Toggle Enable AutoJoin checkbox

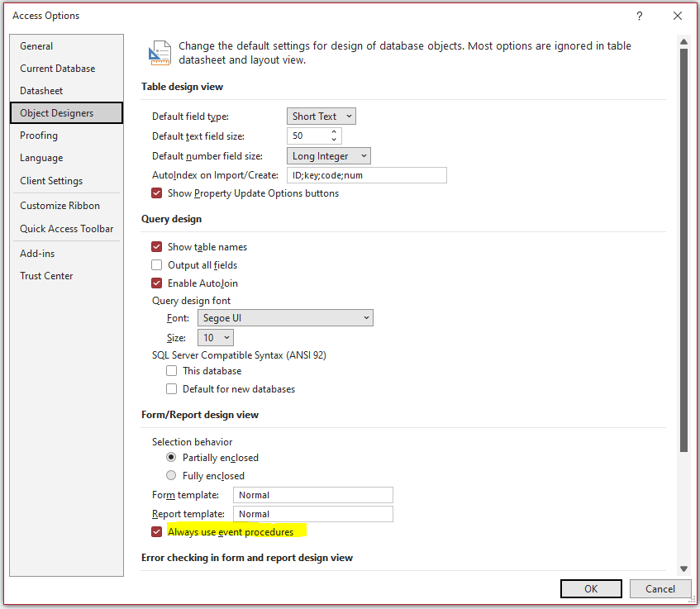click(157, 283)
